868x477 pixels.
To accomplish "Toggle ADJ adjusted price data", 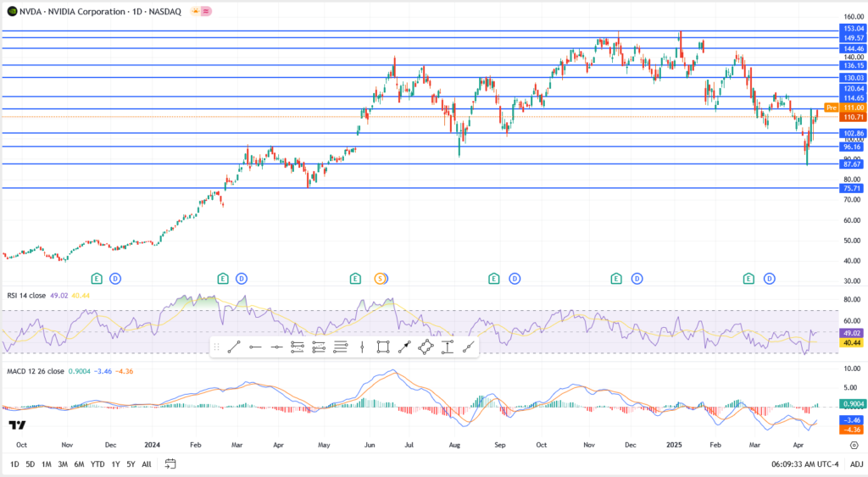I will point(856,463).
